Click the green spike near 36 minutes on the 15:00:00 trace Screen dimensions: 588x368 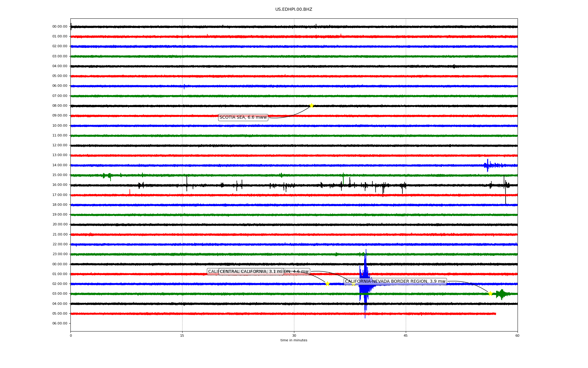click(x=343, y=178)
